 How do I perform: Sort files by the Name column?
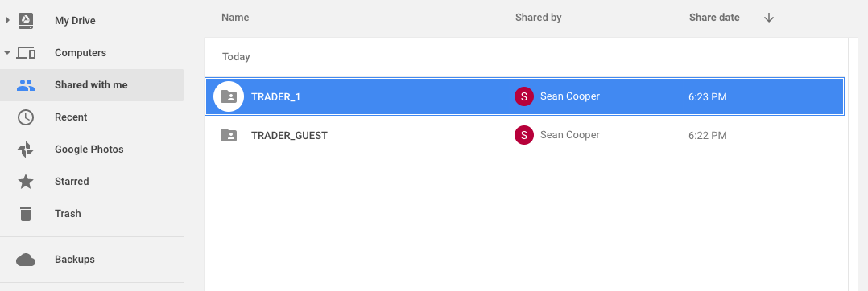click(235, 18)
